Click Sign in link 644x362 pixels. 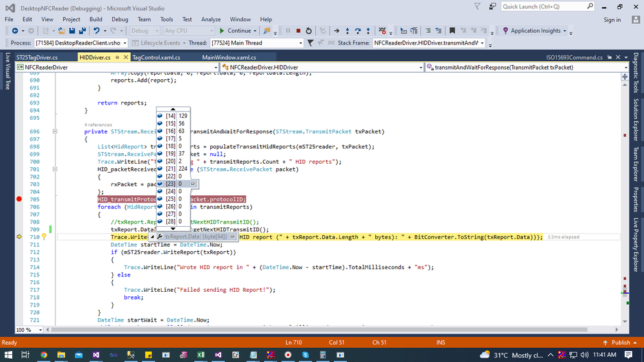[612, 20]
